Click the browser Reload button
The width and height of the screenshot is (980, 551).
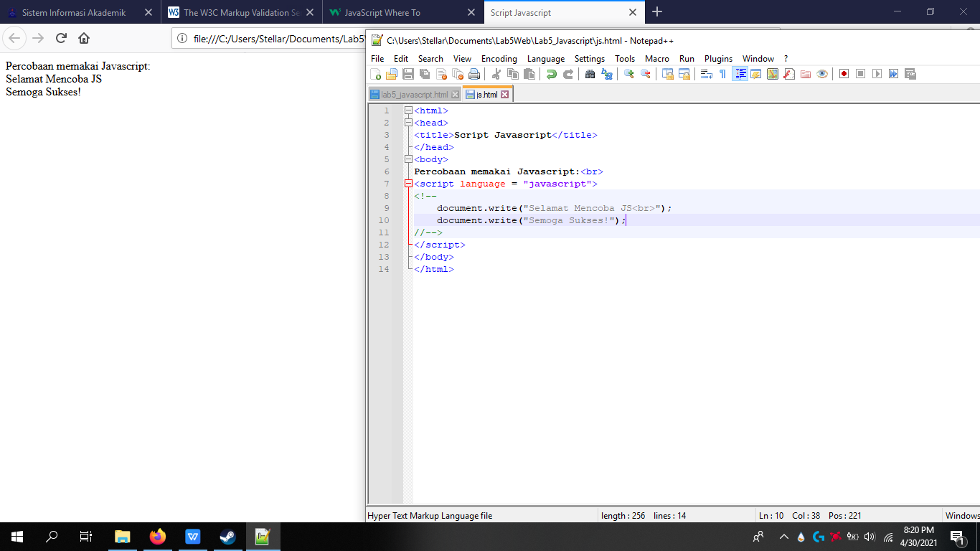click(61, 38)
